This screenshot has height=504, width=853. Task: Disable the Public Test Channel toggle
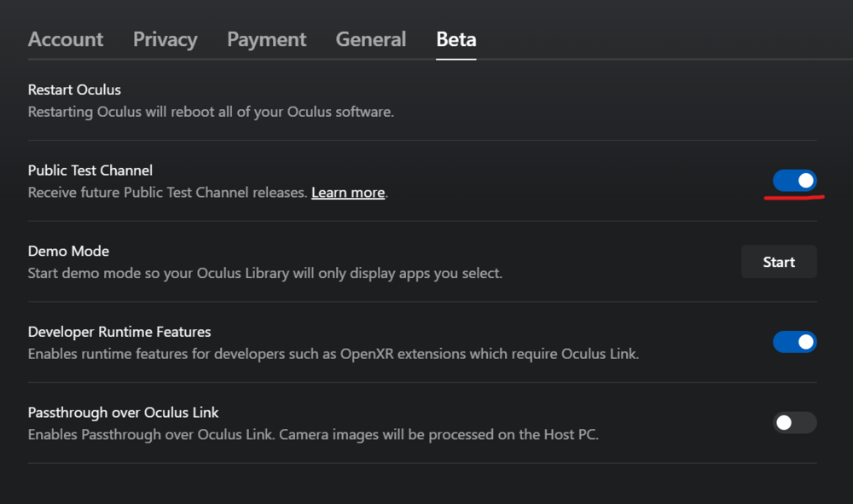coord(794,181)
